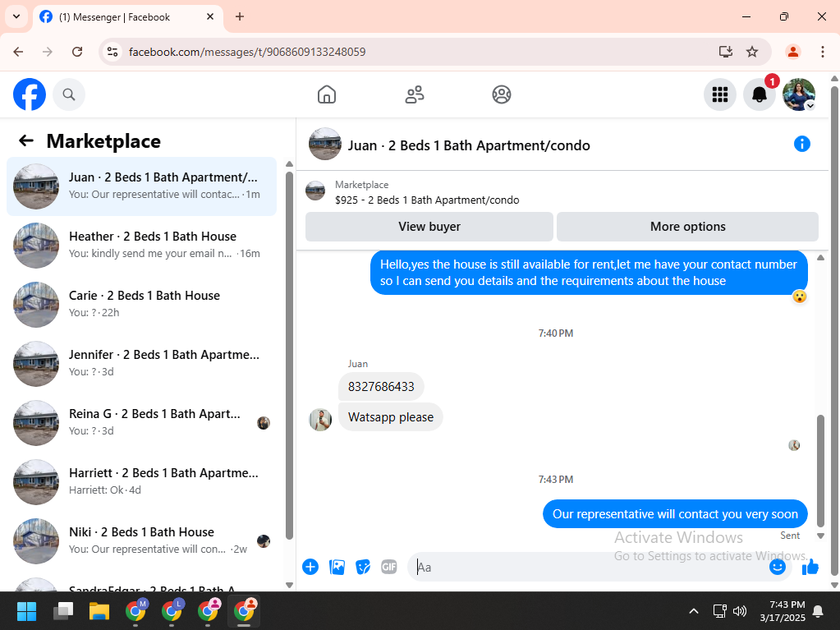Open account profile picture menu
The width and height of the screenshot is (840, 630).
[799, 94]
